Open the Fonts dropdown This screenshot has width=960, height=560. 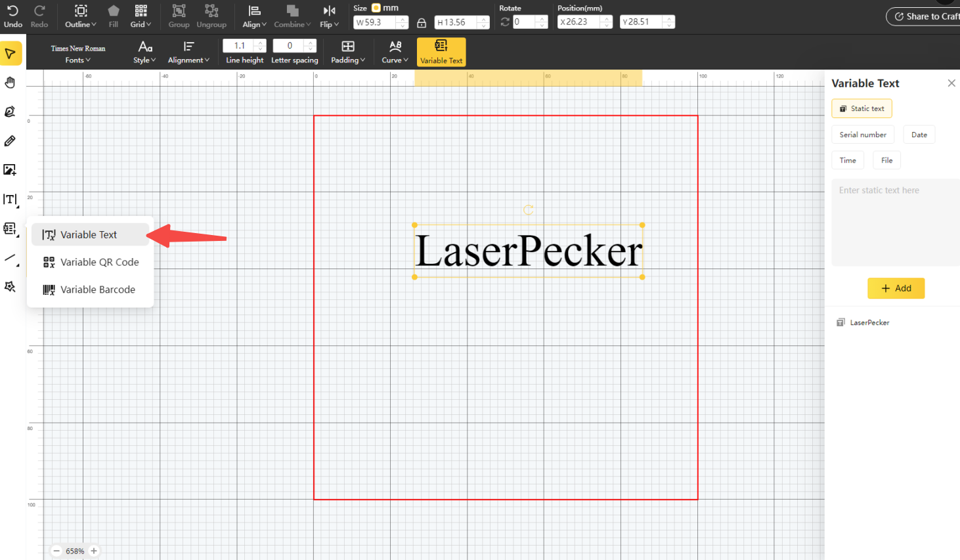[x=78, y=54]
